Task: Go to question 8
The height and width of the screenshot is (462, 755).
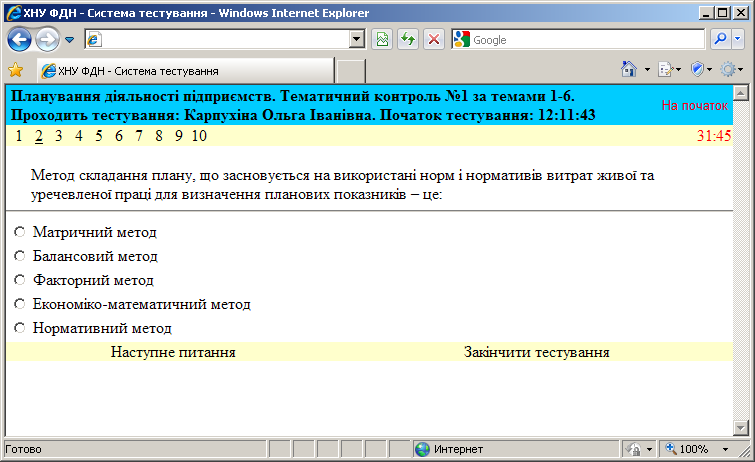Action: (158, 136)
